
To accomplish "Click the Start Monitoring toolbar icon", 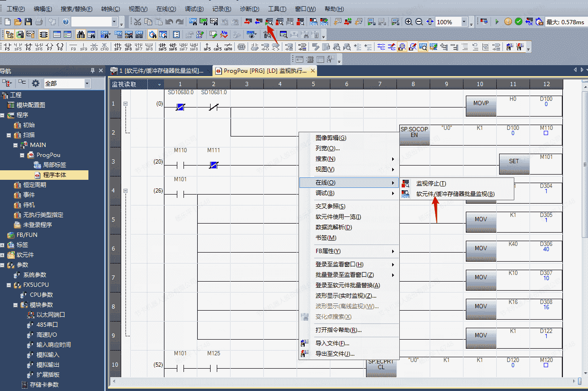I will click(x=269, y=22).
